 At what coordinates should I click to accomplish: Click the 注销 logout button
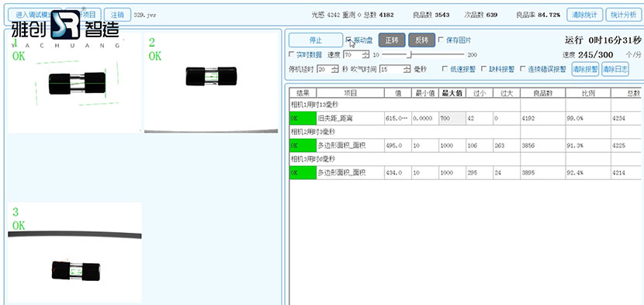click(117, 15)
